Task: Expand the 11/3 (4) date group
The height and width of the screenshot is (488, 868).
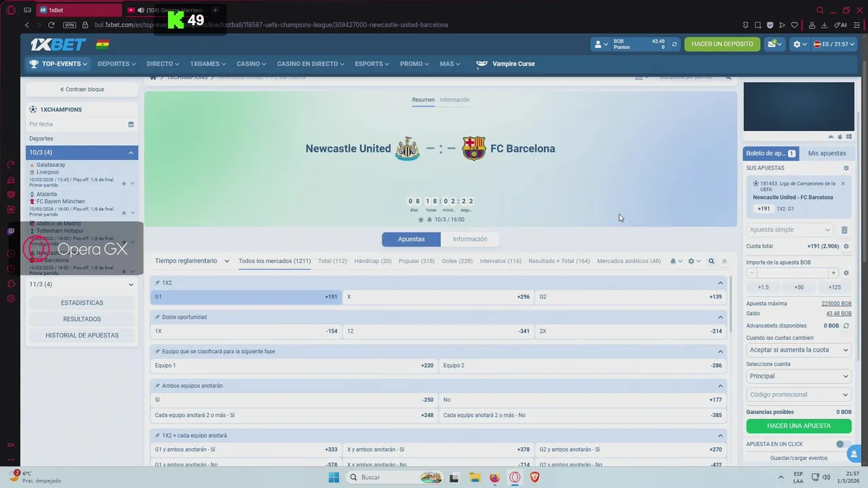Action: tap(82, 285)
